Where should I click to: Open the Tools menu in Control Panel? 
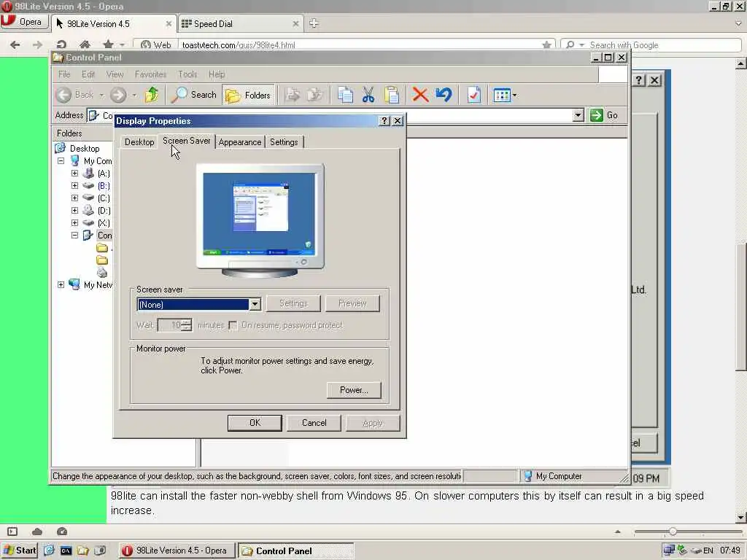(x=187, y=74)
